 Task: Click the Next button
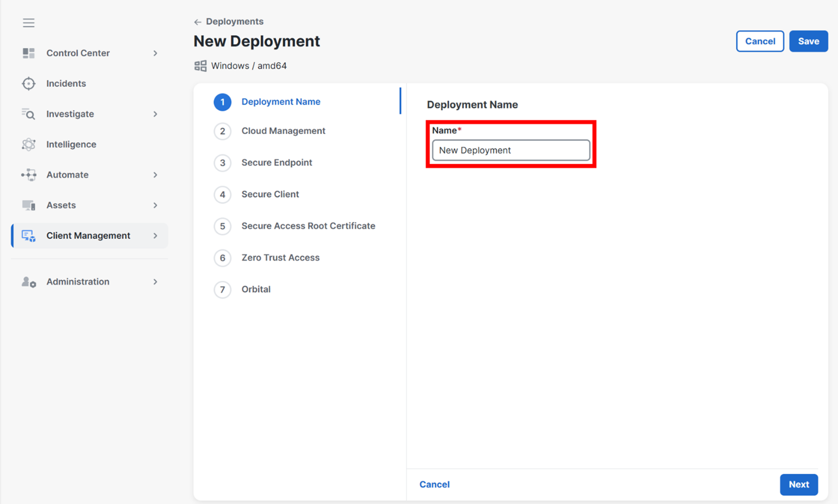[x=798, y=484]
